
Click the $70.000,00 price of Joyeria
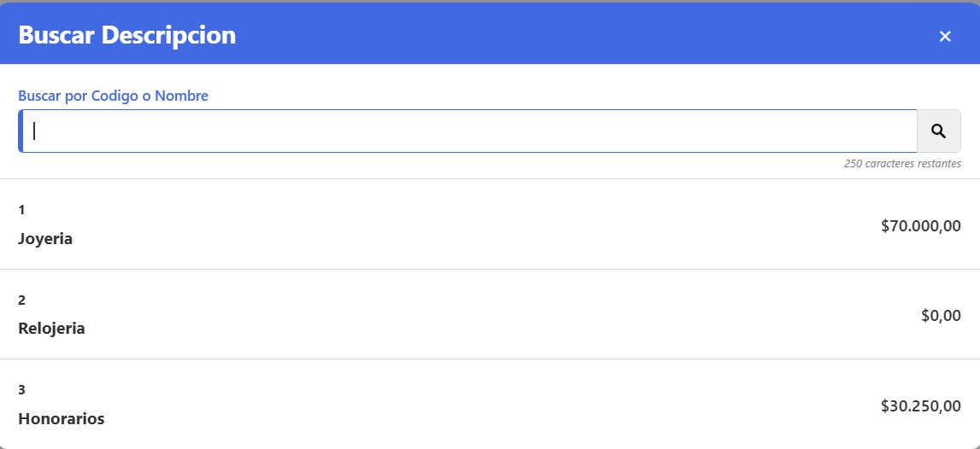coord(920,226)
